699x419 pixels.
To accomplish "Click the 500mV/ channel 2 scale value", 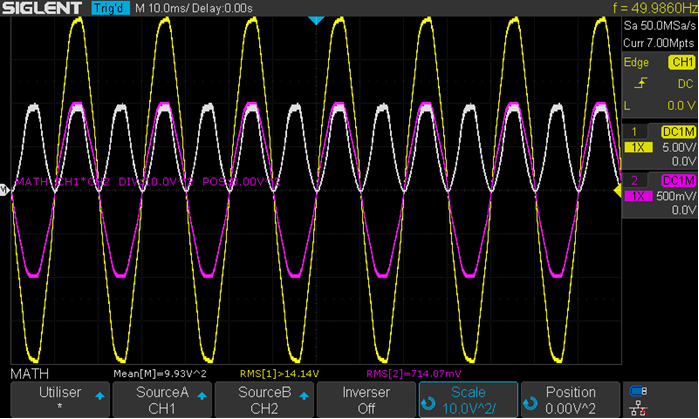I will 676,196.
